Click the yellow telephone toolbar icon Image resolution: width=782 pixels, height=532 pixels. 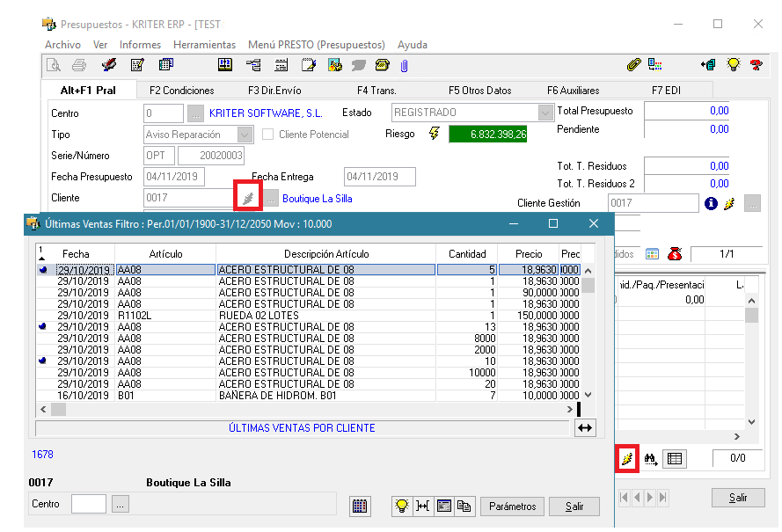coord(382,65)
